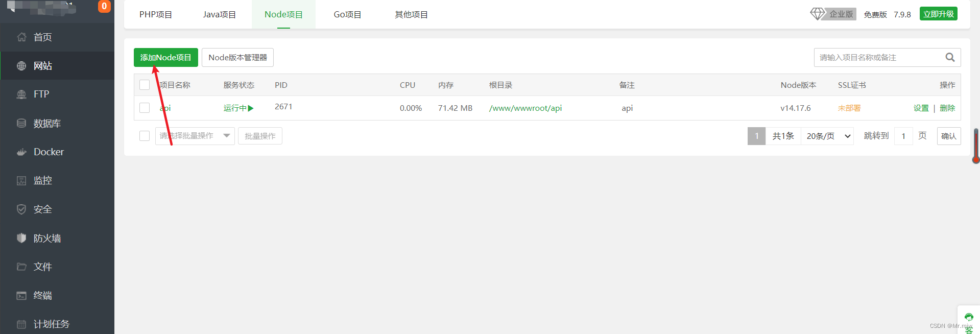The height and width of the screenshot is (334, 980).
Task: Click the 共1条 total count text
Action: coord(783,136)
